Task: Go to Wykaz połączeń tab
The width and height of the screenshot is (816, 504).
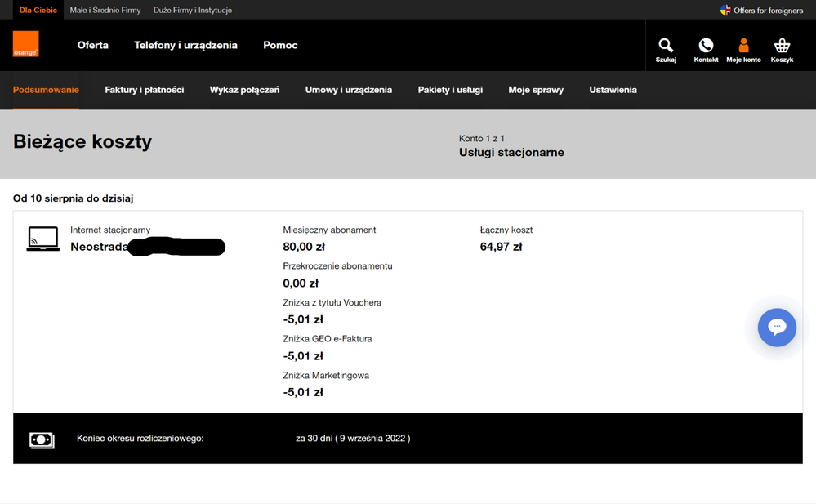Action: pyautogui.click(x=244, y=90)
